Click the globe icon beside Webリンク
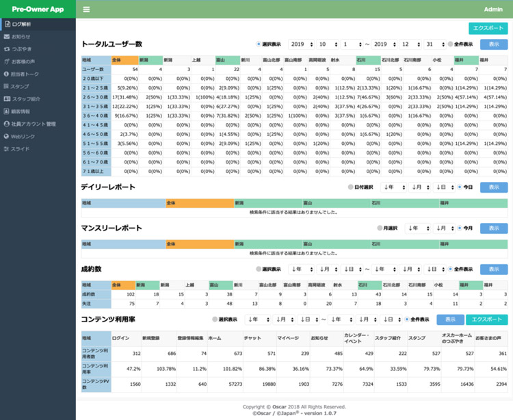 point(6,136)
